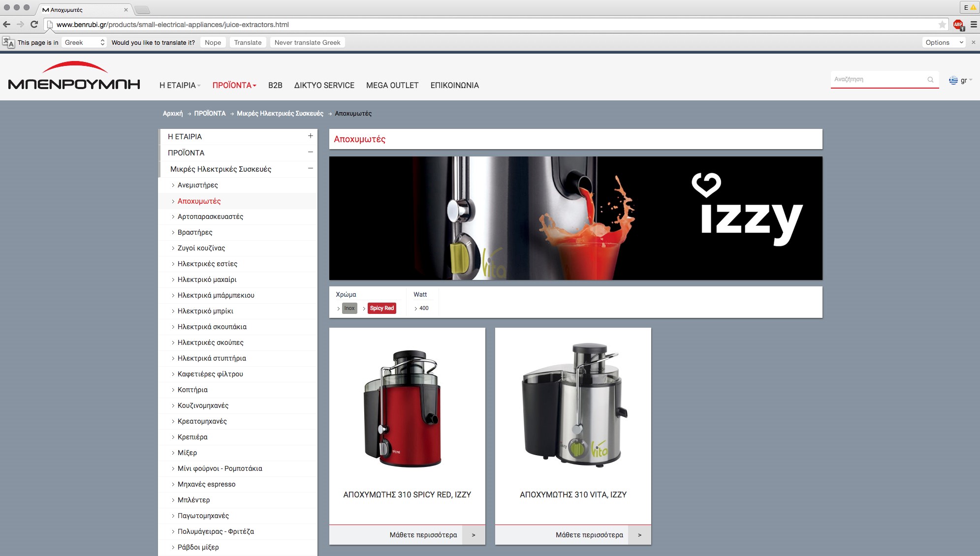Open the Chrome hamburger menu
Screen dimensions: 980x556
click(x=974, y=24)
